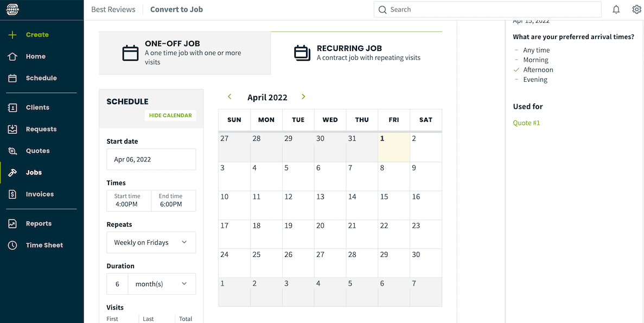The image size is (644, 323).
Task: Click the Clients sidebar icon
Action: (12, 107)
